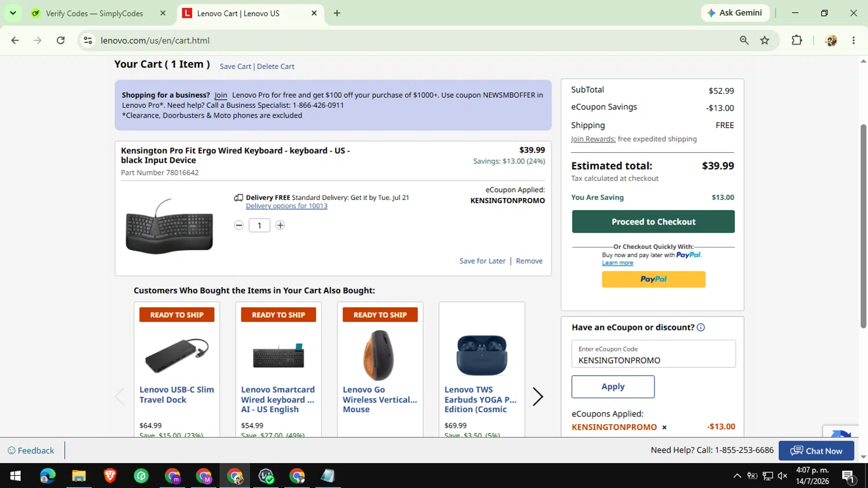The width and height of the screenshot is (868, 488).
Task: Click the quantity input field
Action: (x=259, y=225)
